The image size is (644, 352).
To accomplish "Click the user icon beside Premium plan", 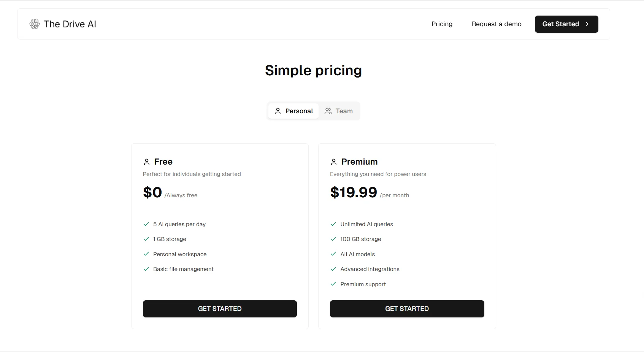I will click(334, 162).
